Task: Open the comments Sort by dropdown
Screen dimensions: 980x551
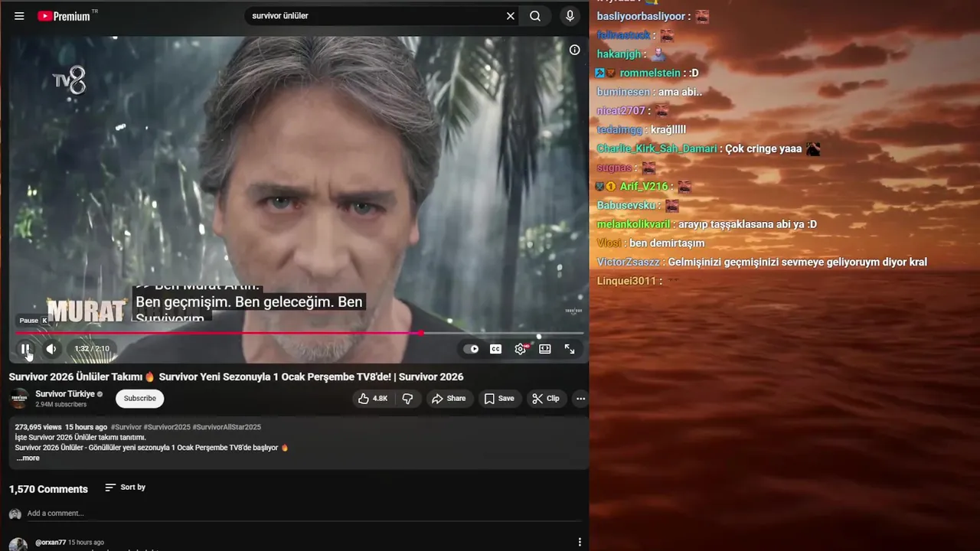Action: pos(125,487)
